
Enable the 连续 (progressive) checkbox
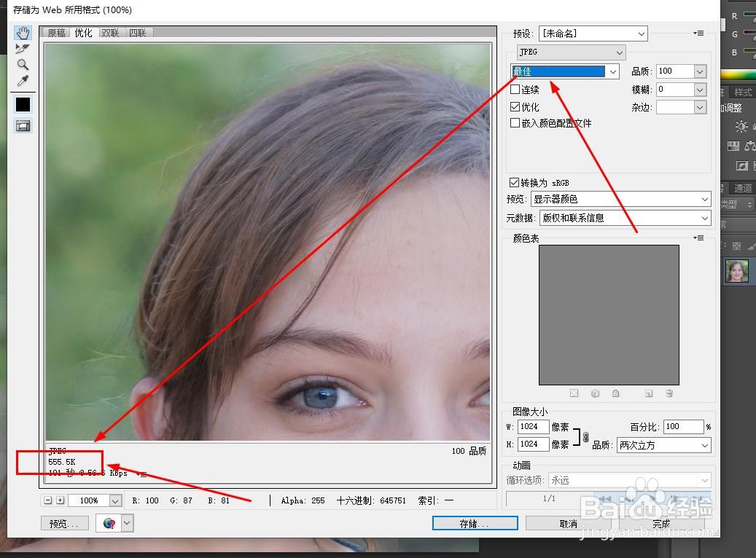coord(517,89)
